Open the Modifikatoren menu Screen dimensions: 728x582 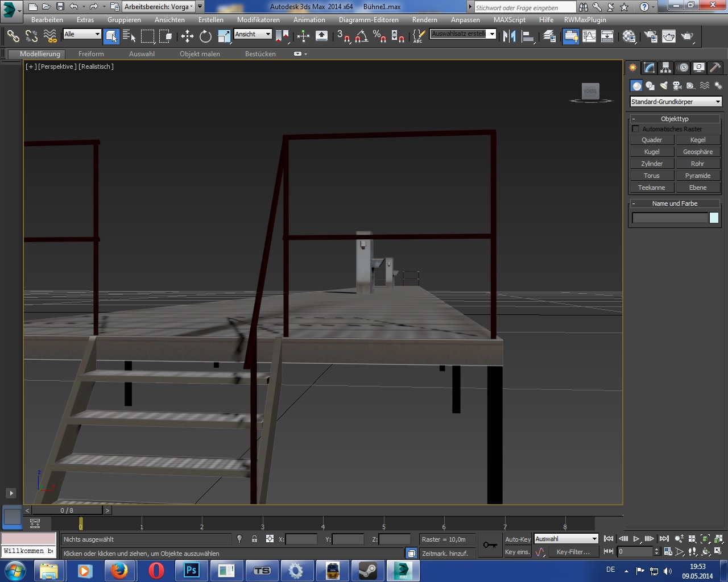pos(258,20)
